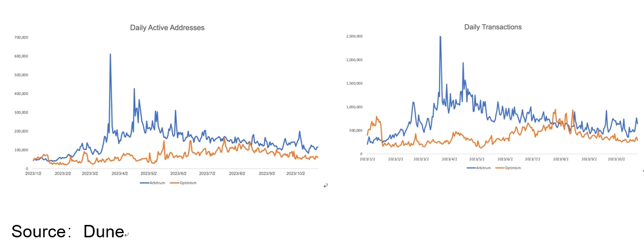Click the 2,500,000 y-axis label
This screenshot has width=644, height=245.
coord(354,37)
